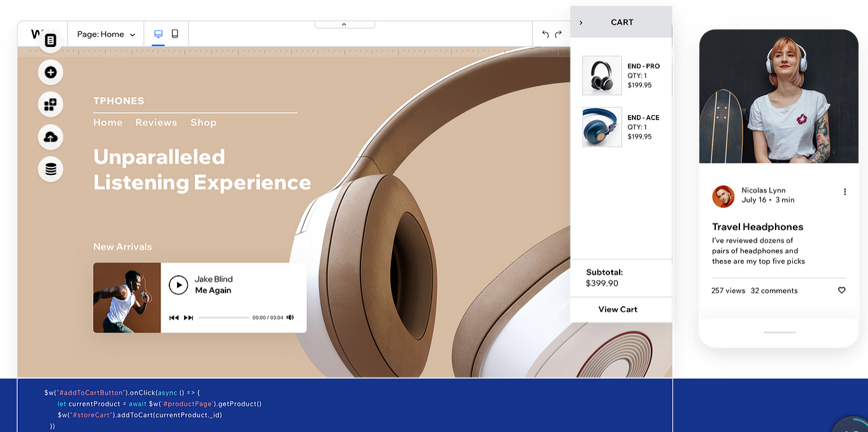Collapse the Cart panel chevron
Viewport: 868px width, 432px height.
pos(581,22)
